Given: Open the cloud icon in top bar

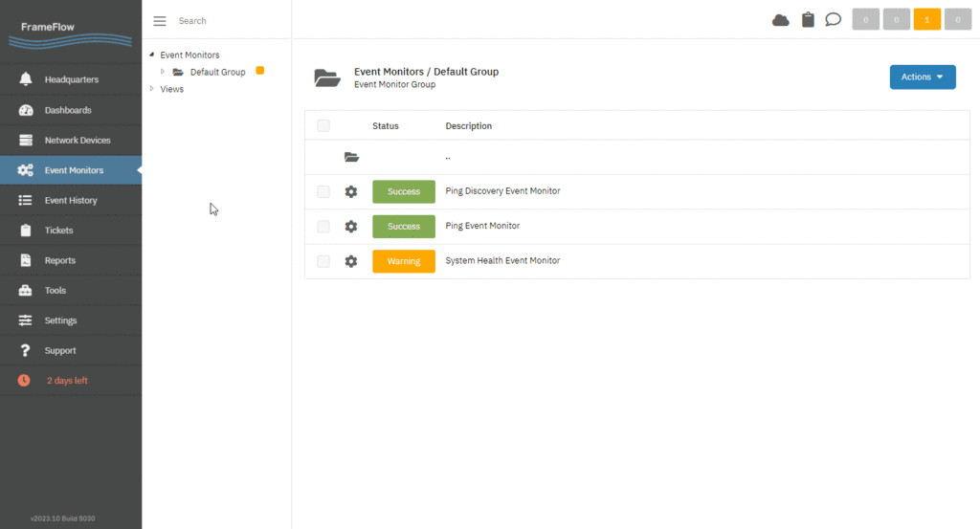Looking at the screenshot, I should (x=781, y=20).
